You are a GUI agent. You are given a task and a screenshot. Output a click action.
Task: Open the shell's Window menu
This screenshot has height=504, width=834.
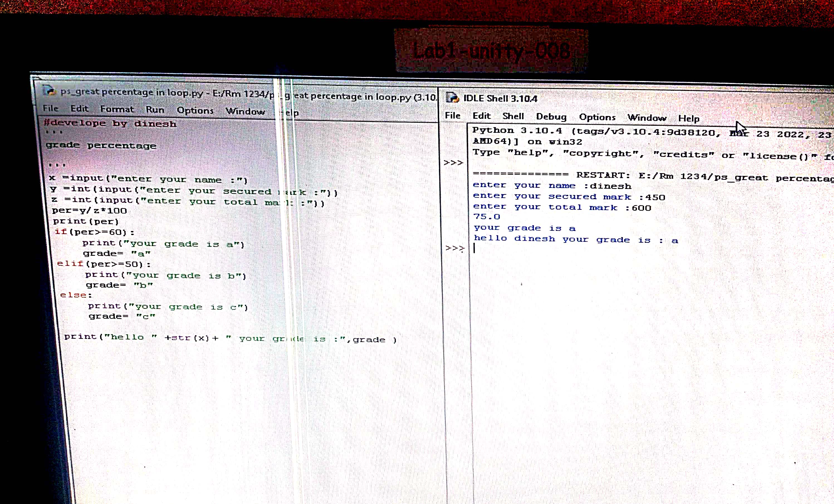click(647, 118)
